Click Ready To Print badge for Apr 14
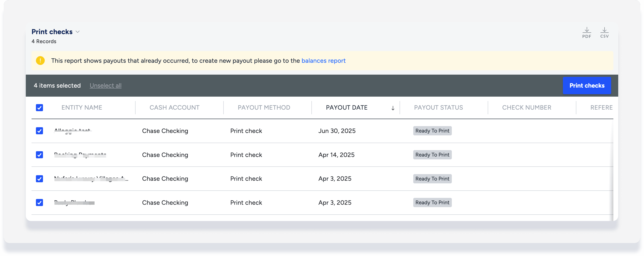 (x=432, y=155)
